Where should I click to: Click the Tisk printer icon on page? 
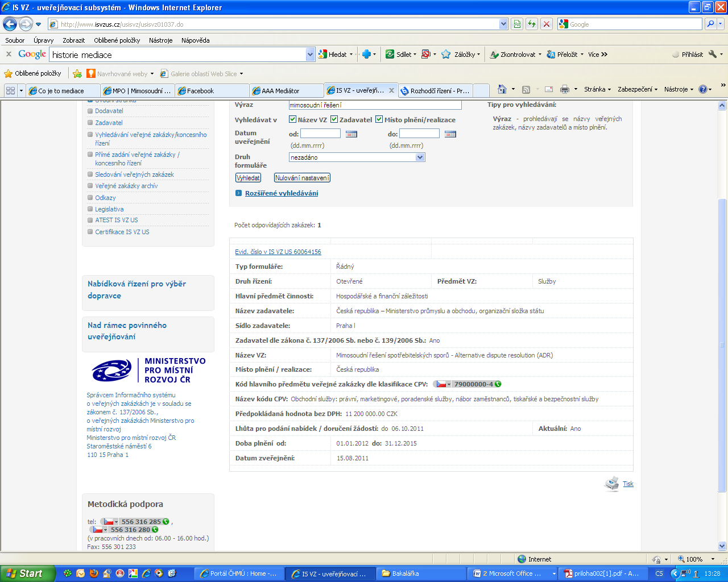611,484
